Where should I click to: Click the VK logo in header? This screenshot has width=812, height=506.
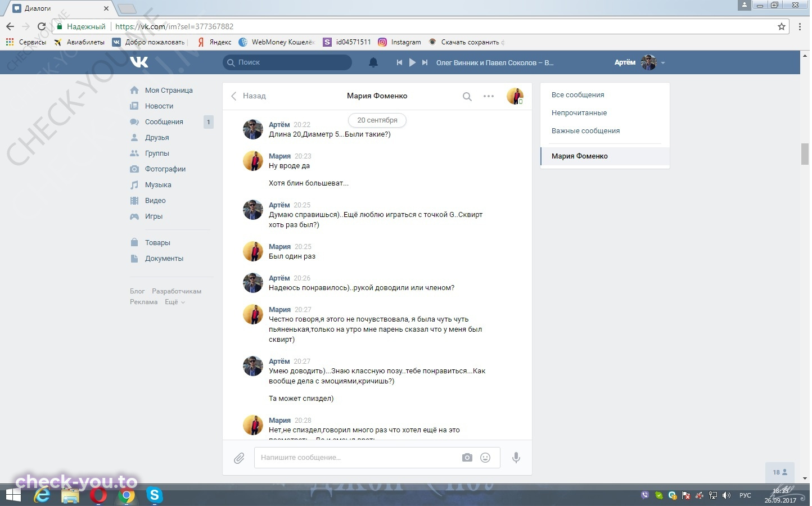pyautogui.click(x=139, y=62)
